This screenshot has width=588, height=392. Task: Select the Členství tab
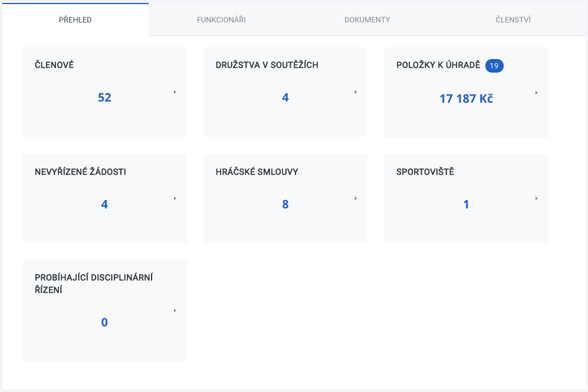coord(513,19)
